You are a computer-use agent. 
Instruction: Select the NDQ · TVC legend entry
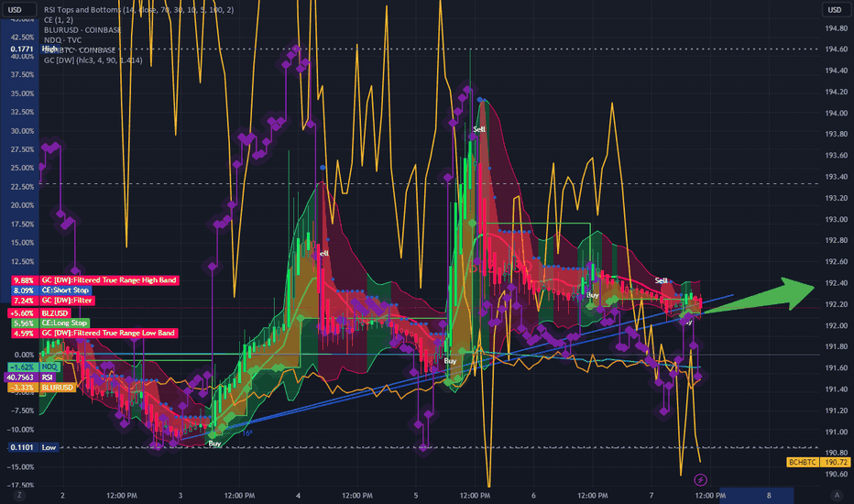(x=62, y=39)
